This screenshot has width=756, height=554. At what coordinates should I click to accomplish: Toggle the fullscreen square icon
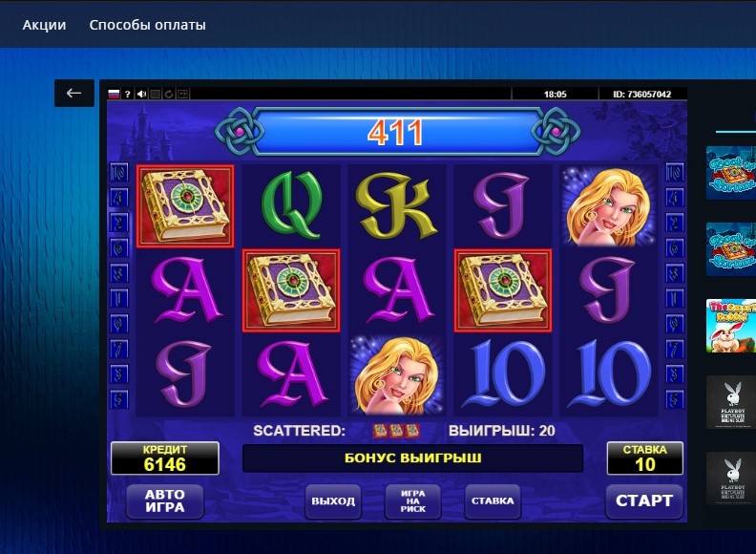156,94
